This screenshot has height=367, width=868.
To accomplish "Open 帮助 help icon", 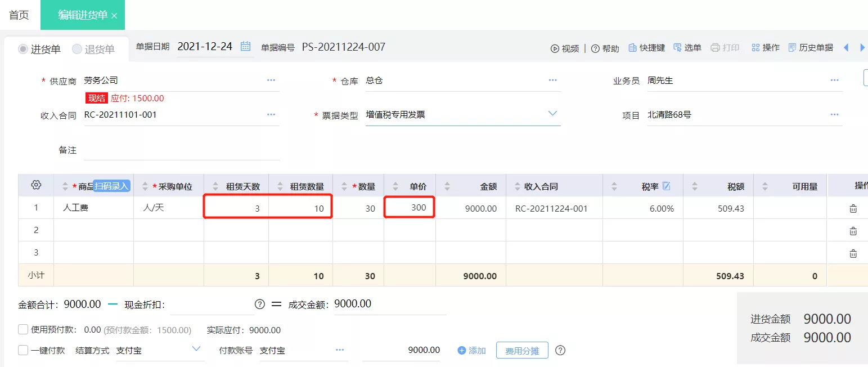I will pyautogui.click(x=595, y=48).
